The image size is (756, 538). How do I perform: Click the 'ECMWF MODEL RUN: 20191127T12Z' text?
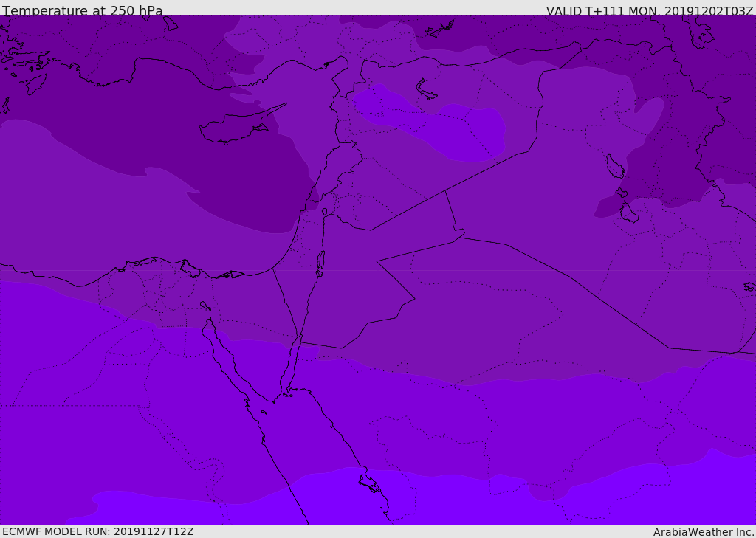coord(98,531)
